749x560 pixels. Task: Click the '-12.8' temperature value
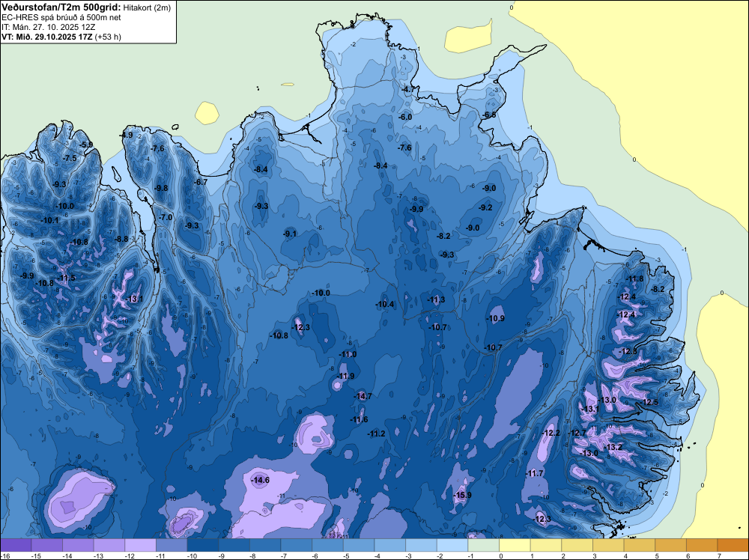point(628,351)
